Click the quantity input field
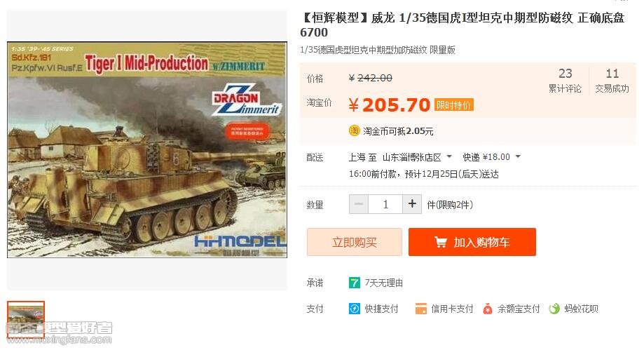The image size is (644, 350). tap(385, 204)
